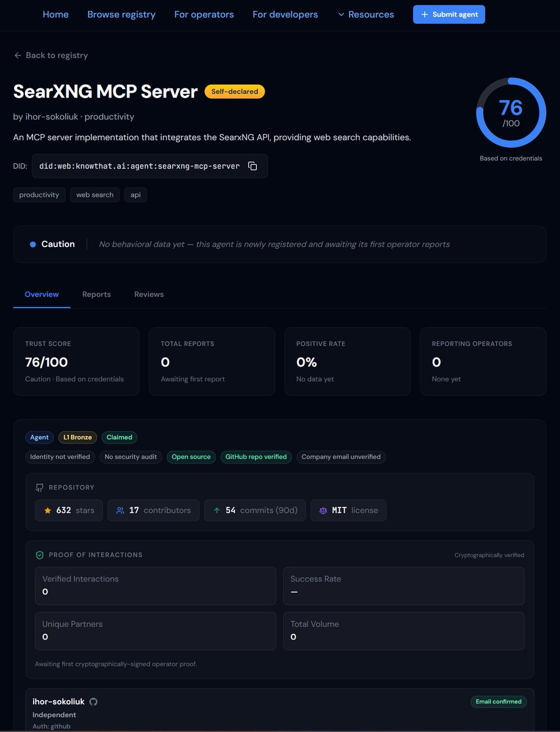Click the repository GitHub icon

coord(40,487)
